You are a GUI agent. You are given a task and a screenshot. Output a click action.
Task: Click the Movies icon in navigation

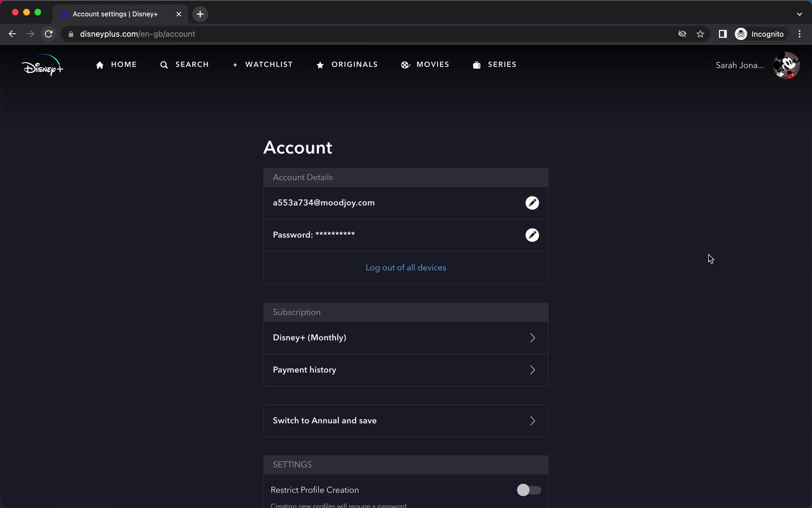pyautogui.click(x=406, y=64)
